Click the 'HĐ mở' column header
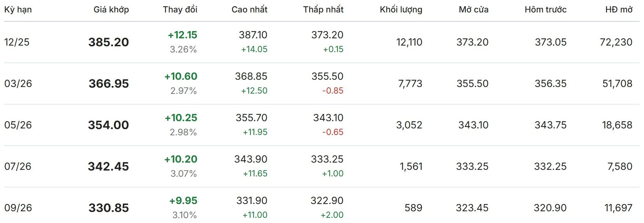Image resolution: width=644 pixels, height=223 pixels. 618,10
